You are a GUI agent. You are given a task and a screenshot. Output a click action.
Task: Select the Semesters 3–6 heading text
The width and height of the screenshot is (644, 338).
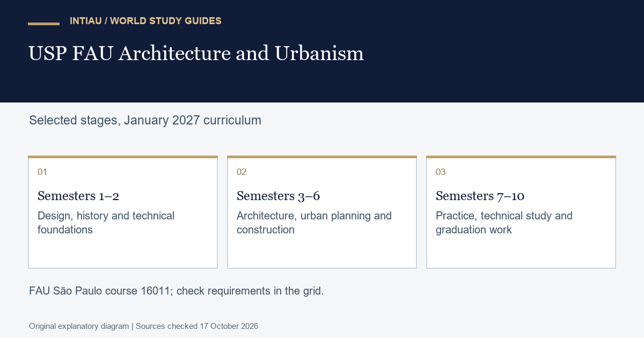(278, 196)
